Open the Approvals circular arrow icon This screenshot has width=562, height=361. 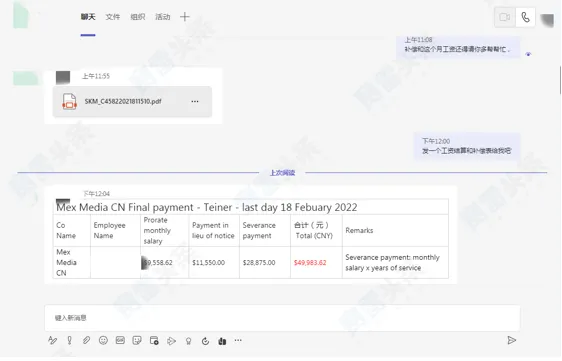click(x=205, y=341)
